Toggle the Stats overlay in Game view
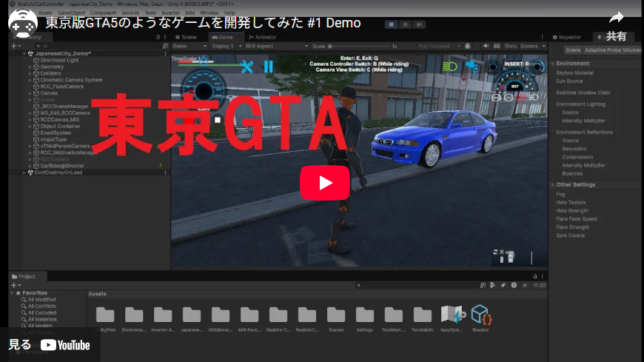 pyautogui.click(x=511, y=46)
